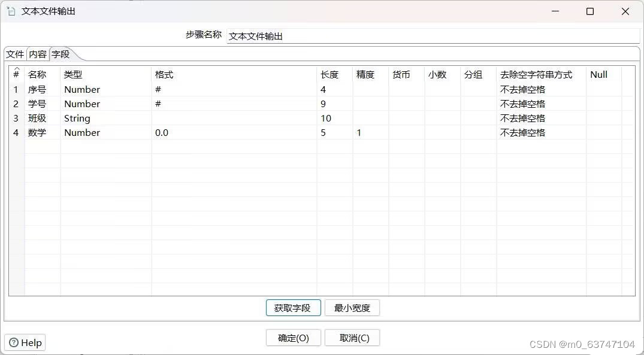644x355 pixels.
Task: Click the length 4 cell for 序号
Action: pyautogui.click(x=334, y=89)
